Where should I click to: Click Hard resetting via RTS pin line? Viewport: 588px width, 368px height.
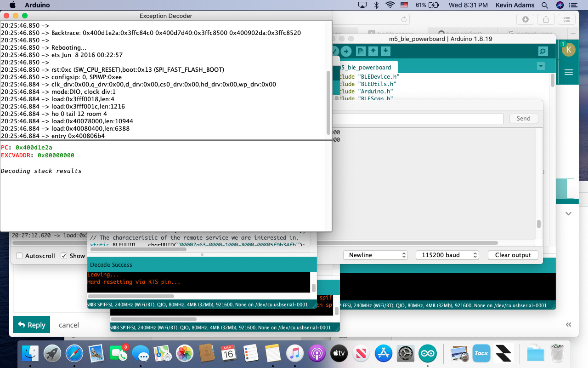[134, 282]
